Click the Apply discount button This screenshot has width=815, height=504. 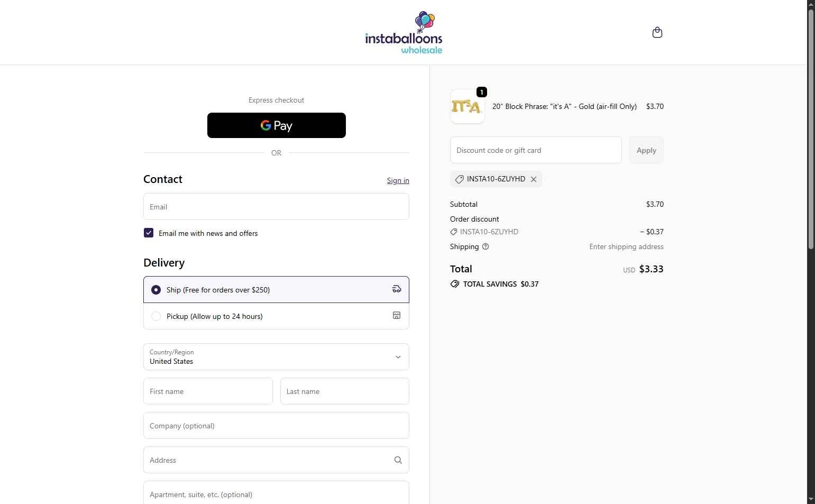646,150
